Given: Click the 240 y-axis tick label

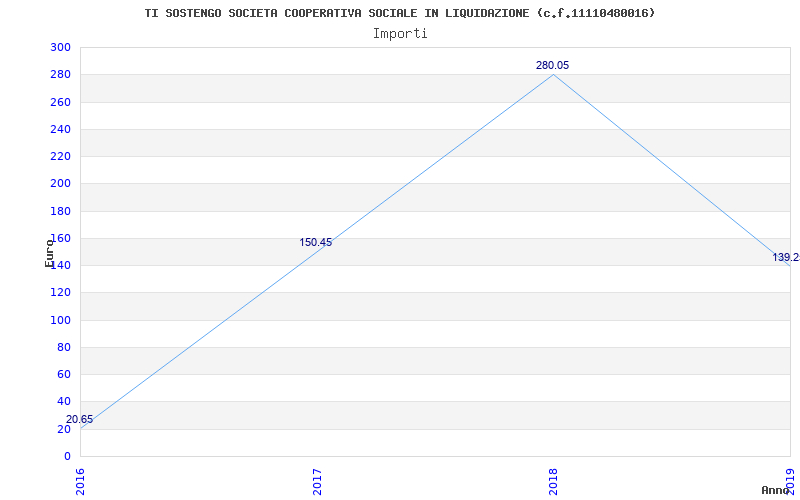Looking at the screenshot, I should pyautogui.click(x=60, y=129).
